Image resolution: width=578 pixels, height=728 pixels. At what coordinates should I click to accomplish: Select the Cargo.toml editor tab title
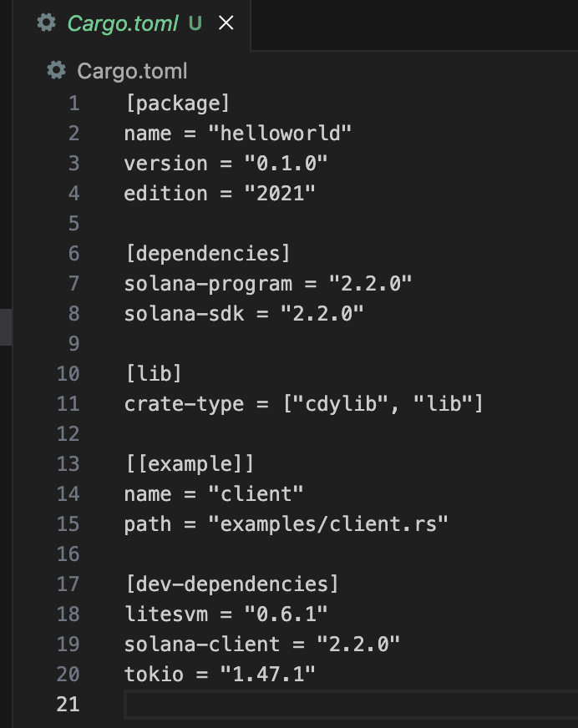tap(122, 23)
